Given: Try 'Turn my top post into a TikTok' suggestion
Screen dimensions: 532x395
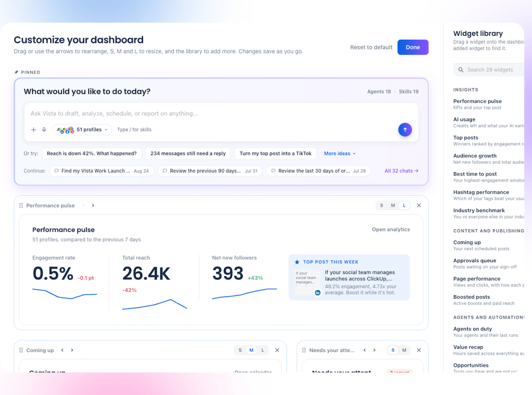Looking at the screenshot, I should click(x=275, y=154).
